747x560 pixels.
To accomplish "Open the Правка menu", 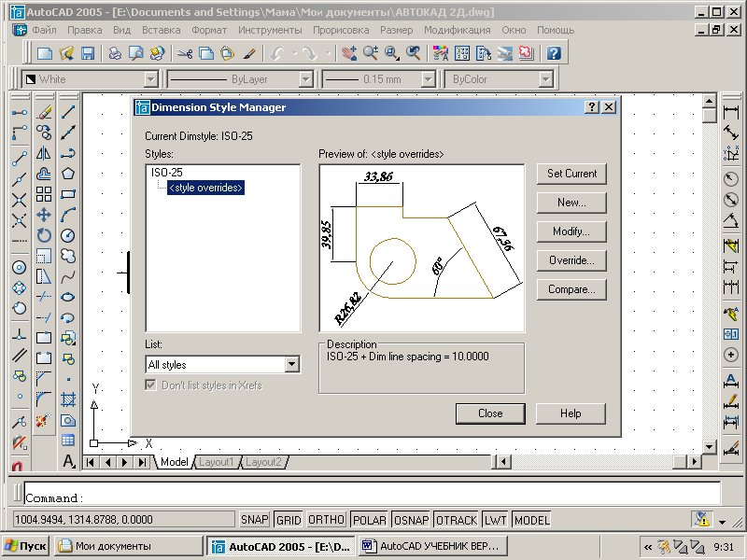I will [85, 30].
